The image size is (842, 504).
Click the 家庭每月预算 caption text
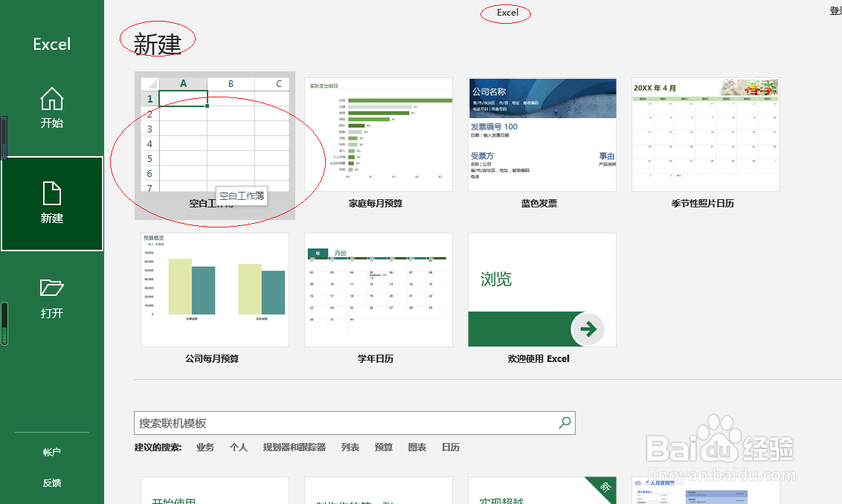click(x=376, y=204)
